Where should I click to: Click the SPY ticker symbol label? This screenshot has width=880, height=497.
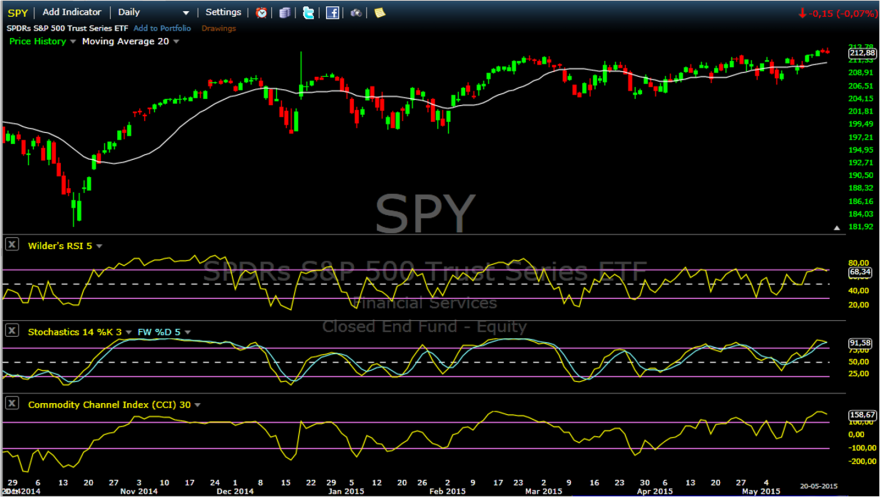pos(18,13)
